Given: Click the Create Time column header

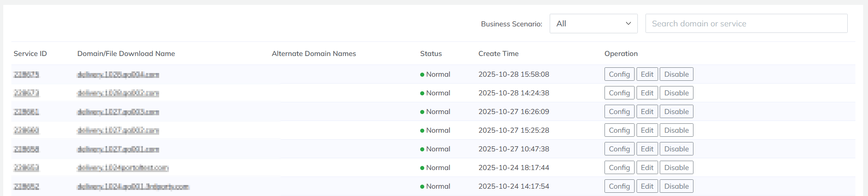Looking at the screenshot, I should (x=498, y=54).
